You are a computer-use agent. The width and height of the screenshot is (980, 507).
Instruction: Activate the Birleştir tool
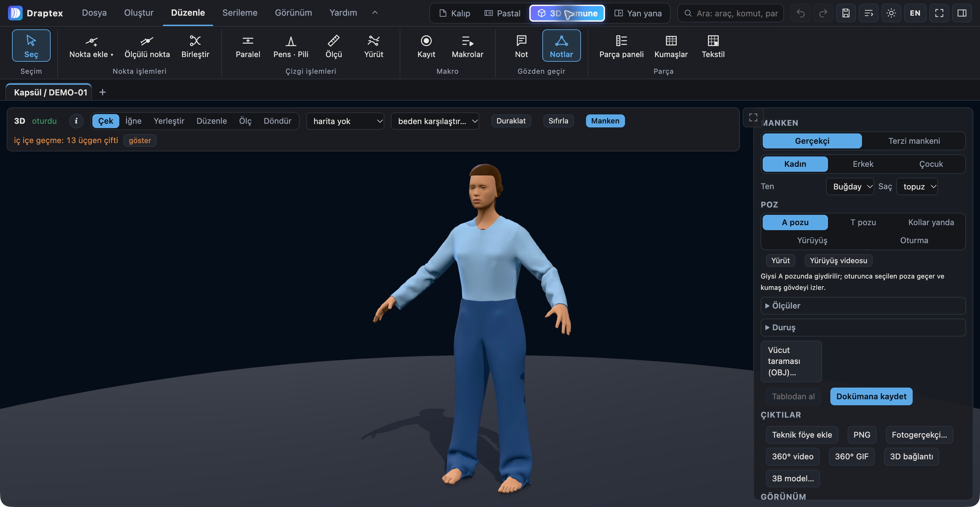[x=195, y=45]
